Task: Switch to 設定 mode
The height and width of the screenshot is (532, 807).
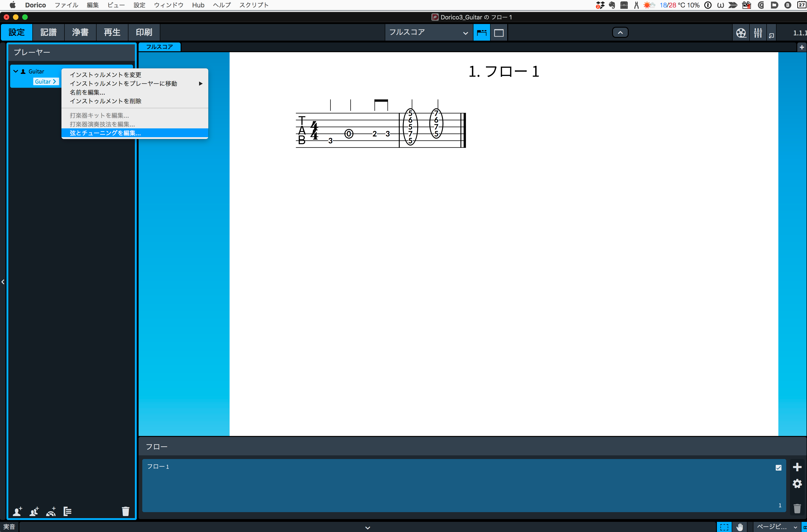Action: (x=17, y=32)
